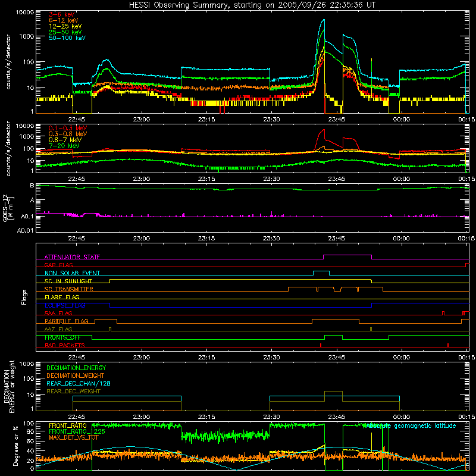The width and height of the screenshot is (476, 476).
Task: Click the REAR_DEC_CHAN/128 legend label
Action: (79, 383)
